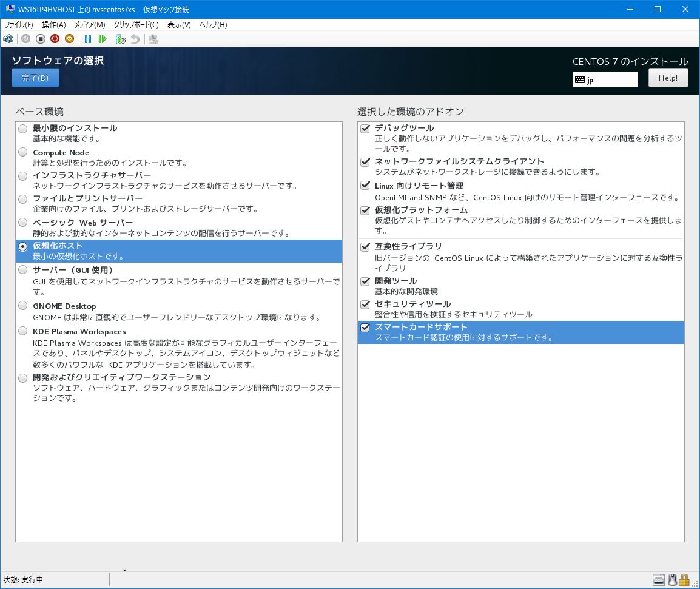
Task: Turn off the VM with the stop icon
Action: (x=41, y=39)
